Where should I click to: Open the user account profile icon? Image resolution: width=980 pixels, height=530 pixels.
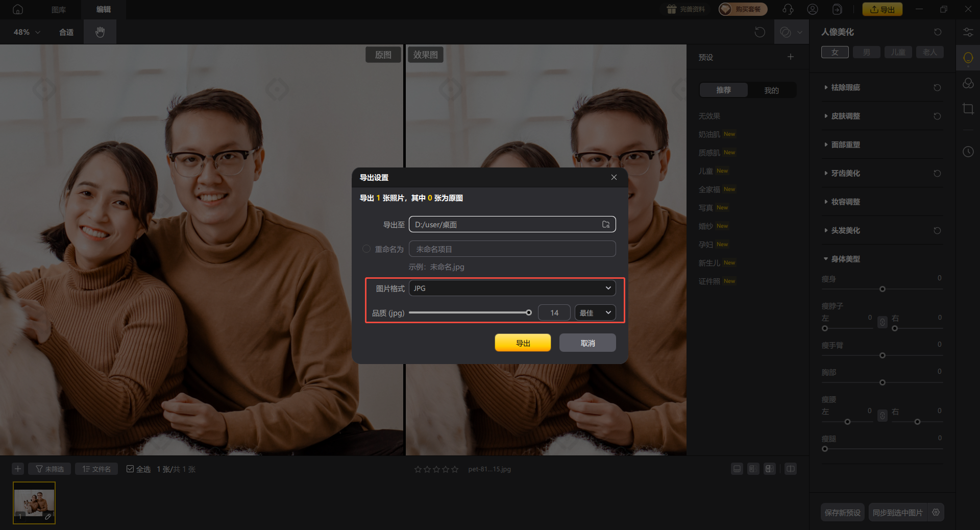click(x=813, y=9)
